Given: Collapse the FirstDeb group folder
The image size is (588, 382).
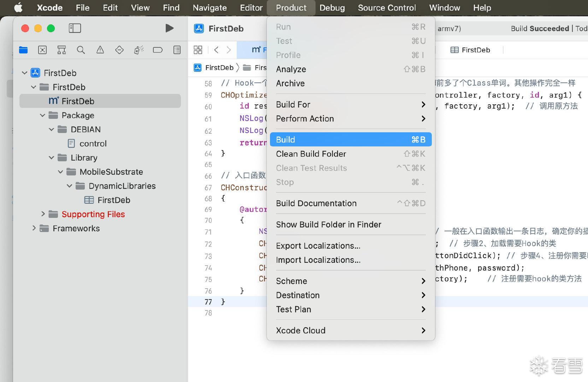Looking at the screenshot, I should [x=34, y=87].
